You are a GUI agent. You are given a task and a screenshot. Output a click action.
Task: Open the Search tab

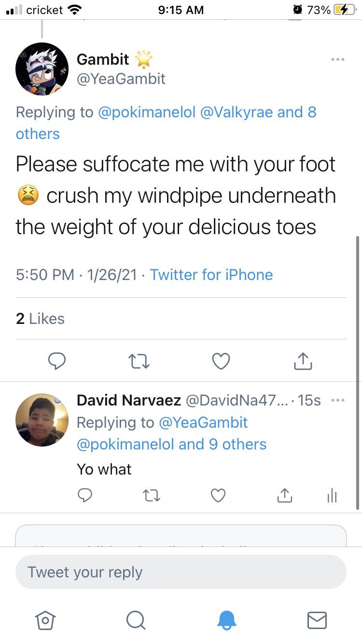click(x=136, y=620)
